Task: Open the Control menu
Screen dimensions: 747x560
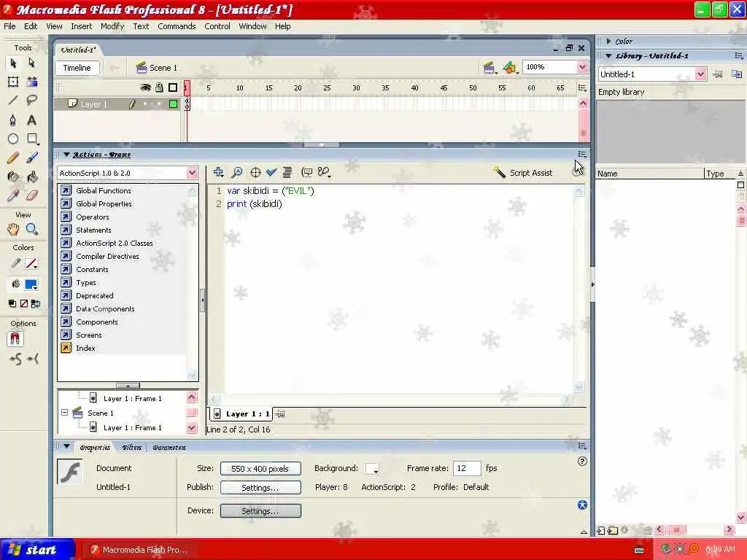Action: coord(217,26)
